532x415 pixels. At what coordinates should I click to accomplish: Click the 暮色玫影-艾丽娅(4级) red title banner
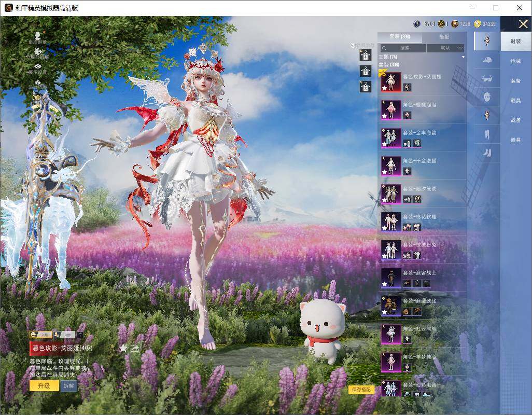click(x=62, y=348)
